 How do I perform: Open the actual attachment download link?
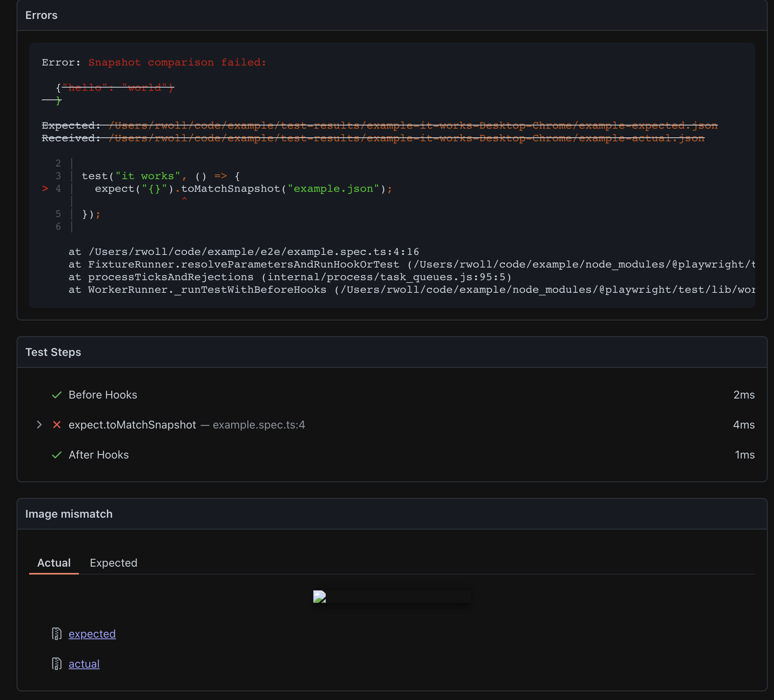[84, 664]
